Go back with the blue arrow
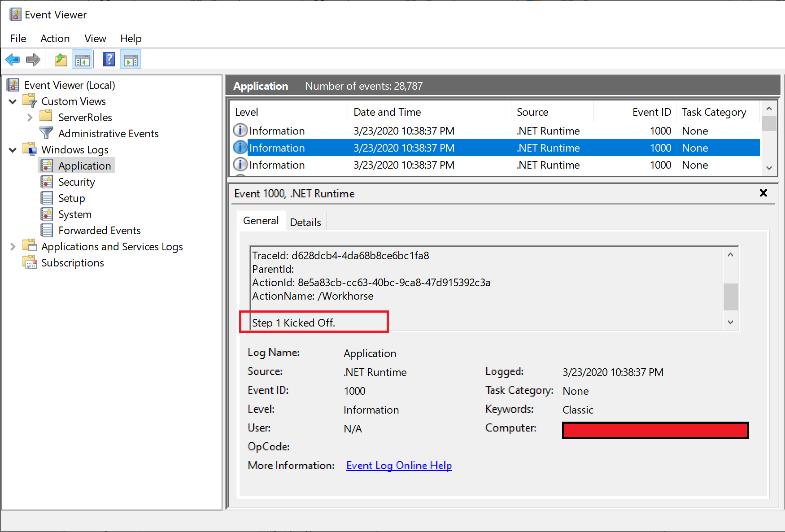 [13, 59]
